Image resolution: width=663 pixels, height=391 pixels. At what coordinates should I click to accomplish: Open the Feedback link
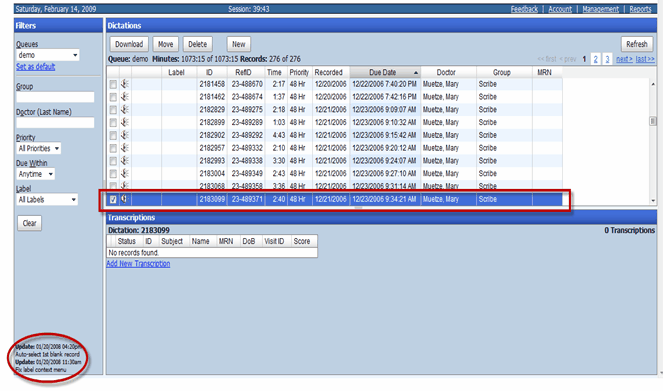point(524,9)
